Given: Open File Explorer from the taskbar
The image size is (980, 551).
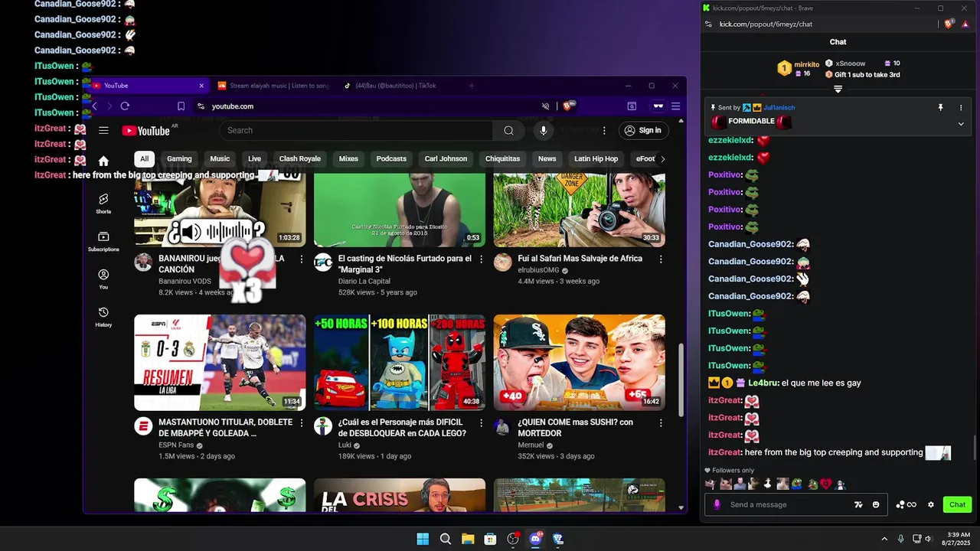Looking at the screenshot, I should coord(468,539).
